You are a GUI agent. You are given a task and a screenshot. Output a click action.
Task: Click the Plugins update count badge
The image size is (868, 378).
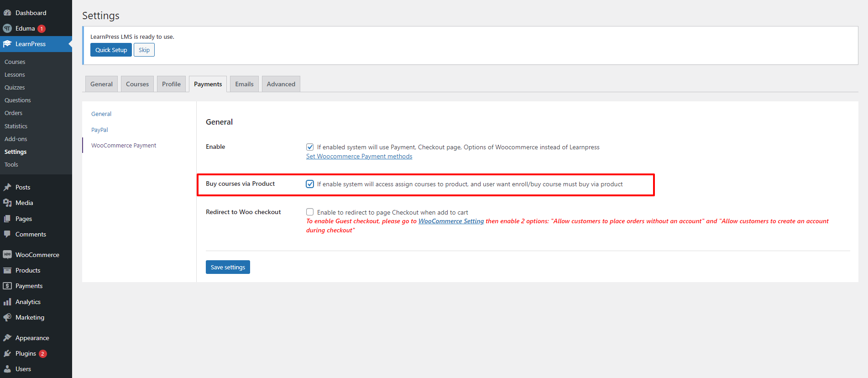(43, 353)
